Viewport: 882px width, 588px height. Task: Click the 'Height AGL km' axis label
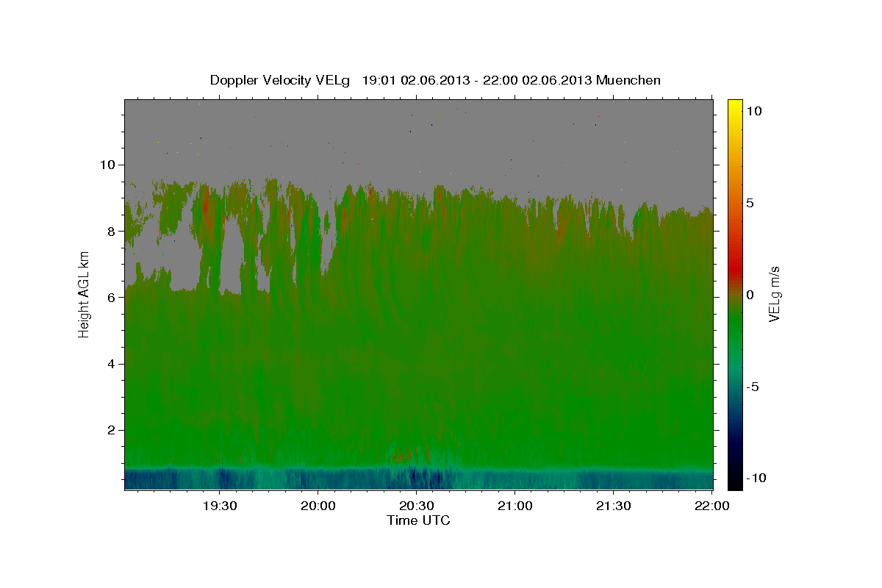pos(84,294)
